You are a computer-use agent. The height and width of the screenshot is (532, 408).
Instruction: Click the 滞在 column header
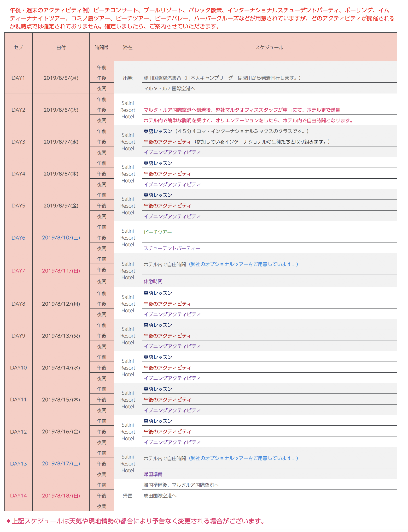click(128, 47)
